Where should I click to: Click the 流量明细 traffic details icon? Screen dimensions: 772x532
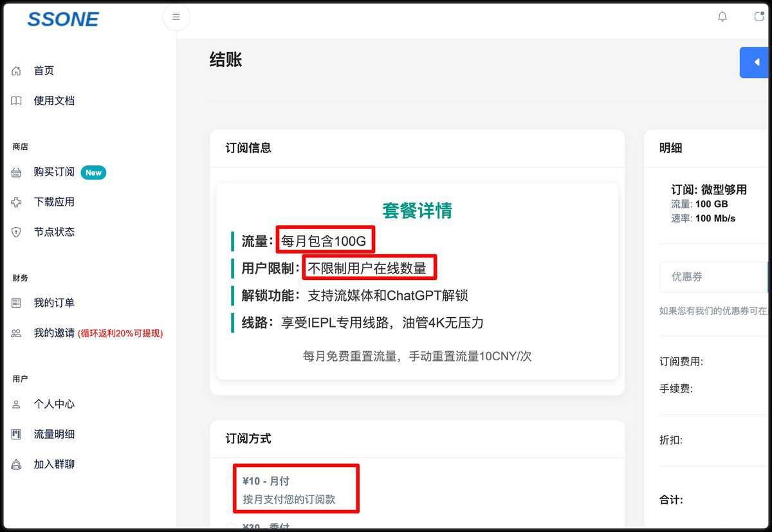15,434
